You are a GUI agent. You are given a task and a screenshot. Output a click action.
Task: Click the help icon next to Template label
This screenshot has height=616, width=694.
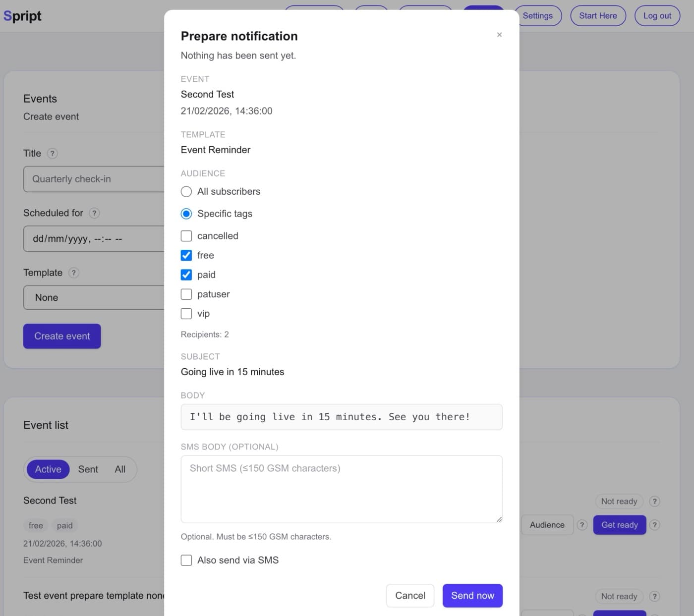[74, 273]
